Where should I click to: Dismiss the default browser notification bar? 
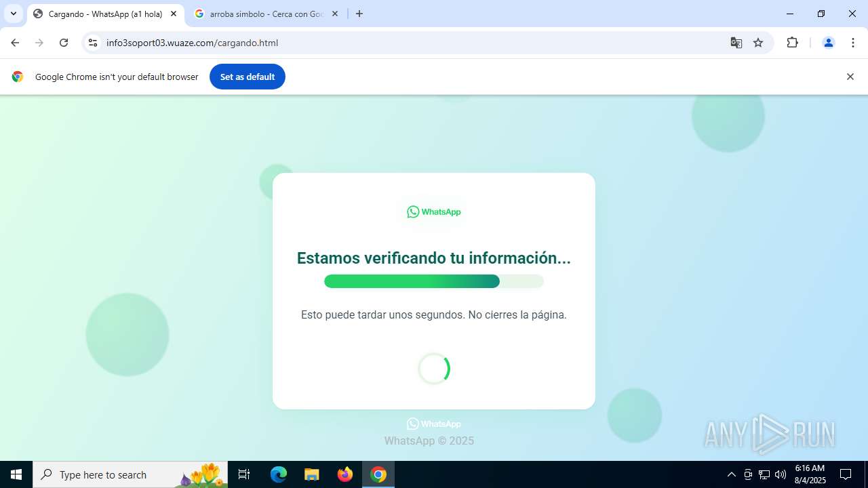(850, 77)
